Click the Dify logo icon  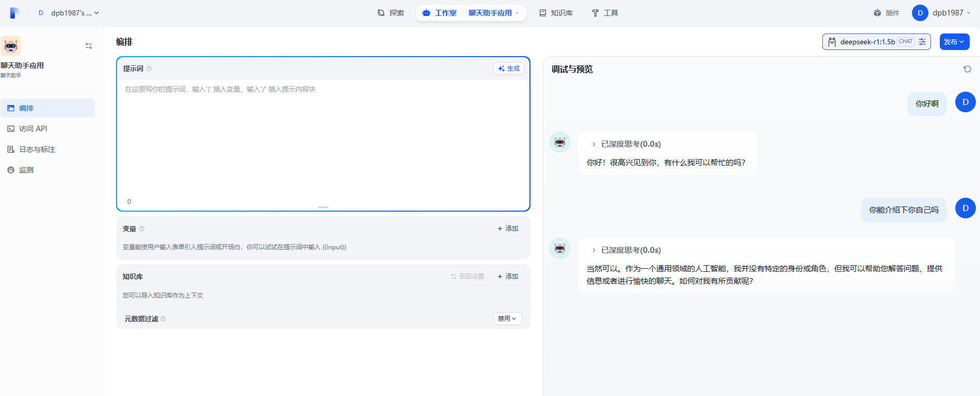[14, 13]
